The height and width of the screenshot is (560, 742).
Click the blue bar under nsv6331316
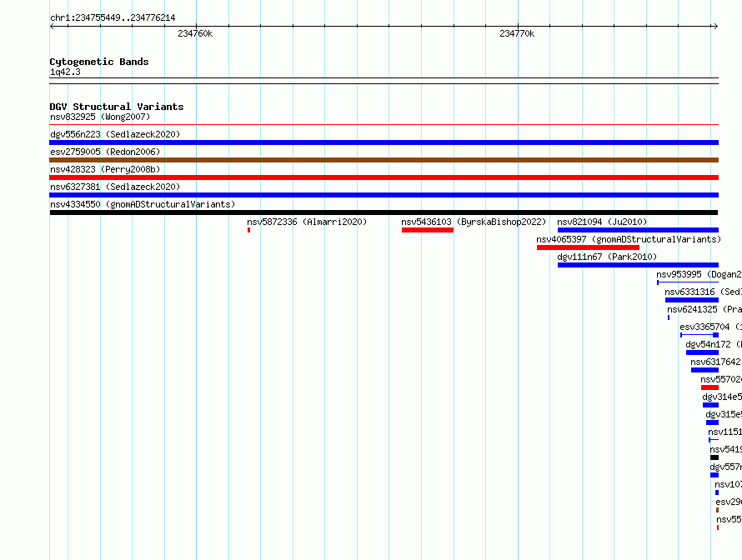[691, 300]
